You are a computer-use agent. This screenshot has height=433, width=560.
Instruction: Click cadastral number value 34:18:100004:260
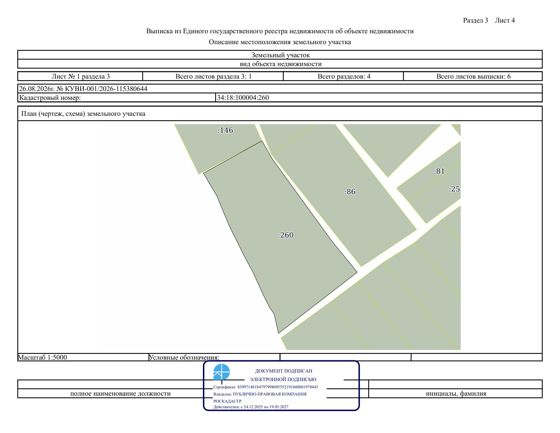[x=243, y=98]
